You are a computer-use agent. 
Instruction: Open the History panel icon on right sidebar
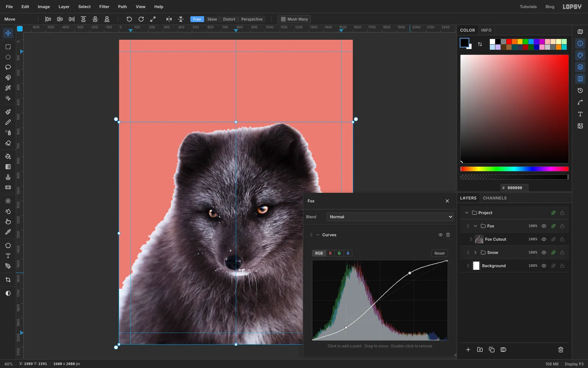pyautogui.click(x=580, y=91)
